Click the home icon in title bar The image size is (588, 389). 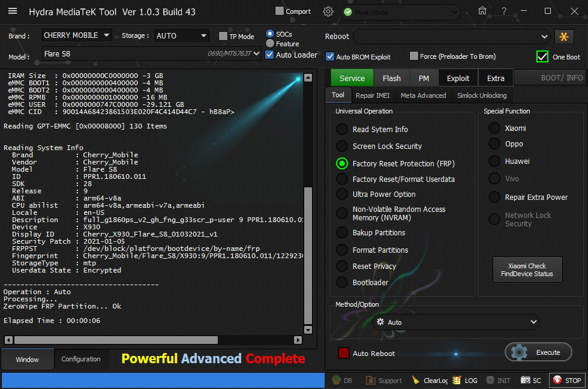[482, 11]
